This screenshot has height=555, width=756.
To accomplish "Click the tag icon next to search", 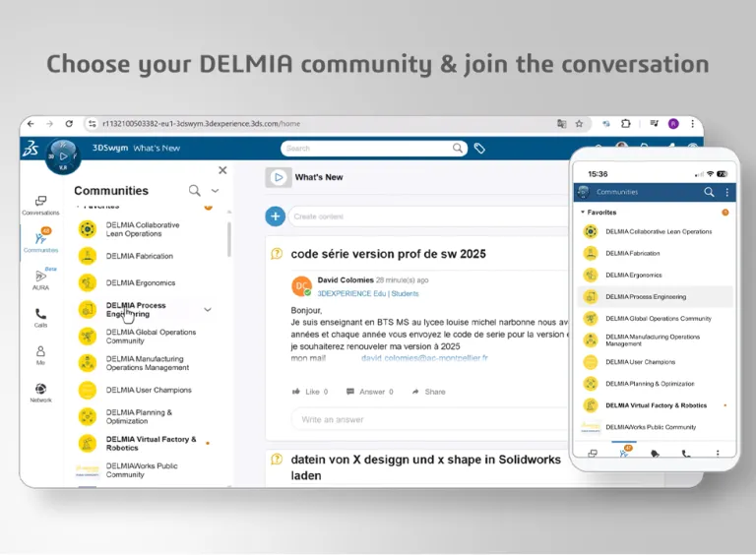I will [x=479, y=149].
